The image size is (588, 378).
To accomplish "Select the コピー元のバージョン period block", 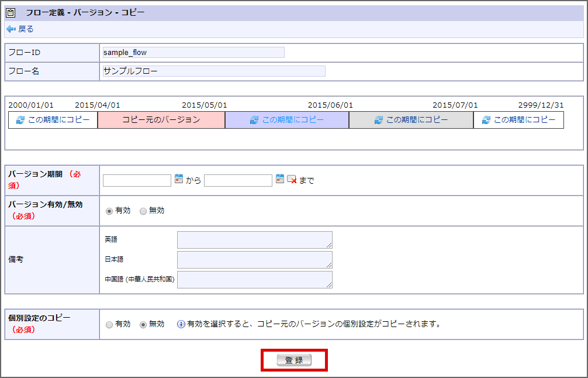I will (x=161, y=120).
